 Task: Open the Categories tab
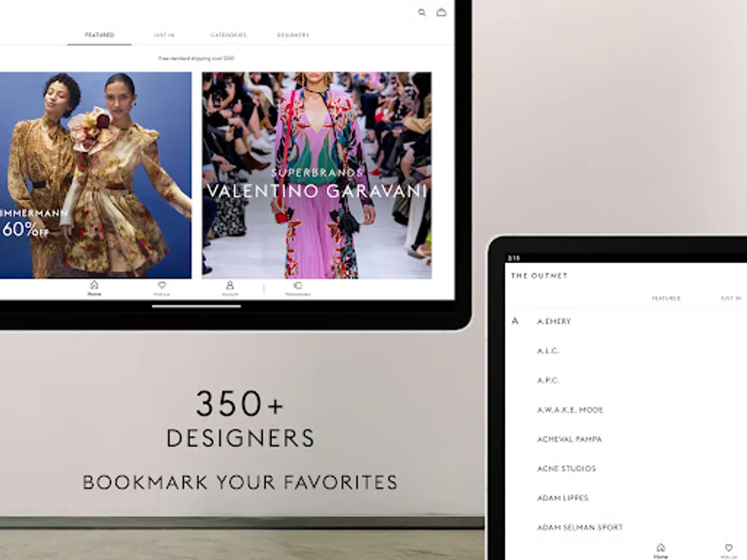point(228,35)
